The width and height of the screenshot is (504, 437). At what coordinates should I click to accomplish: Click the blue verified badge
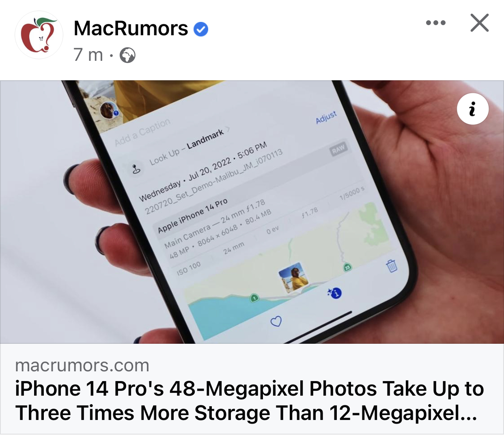[201, 29]
